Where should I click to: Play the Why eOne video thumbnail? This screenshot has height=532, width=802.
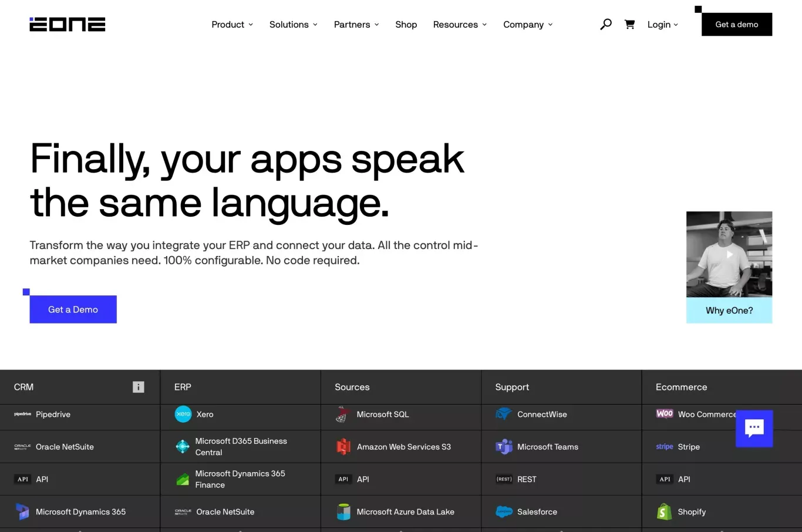coord(729,254)
